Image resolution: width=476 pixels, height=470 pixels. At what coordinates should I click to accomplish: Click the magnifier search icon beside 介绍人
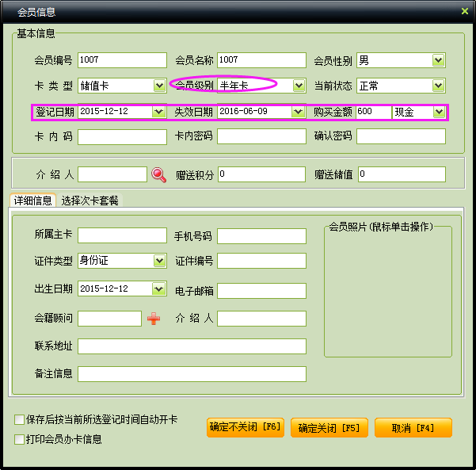coord(158,174)
